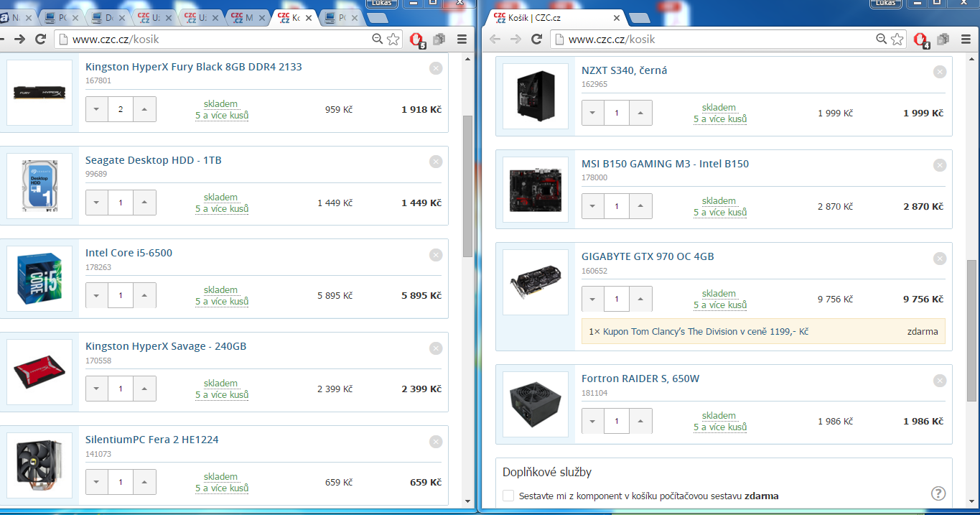Click the help question mark icon

(x=938, y=493)
